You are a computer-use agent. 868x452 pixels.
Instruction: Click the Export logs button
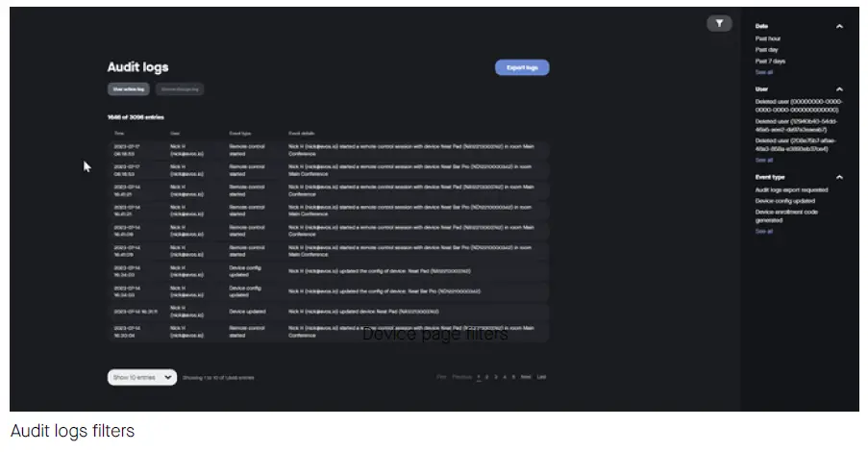[x=522, y=67]
